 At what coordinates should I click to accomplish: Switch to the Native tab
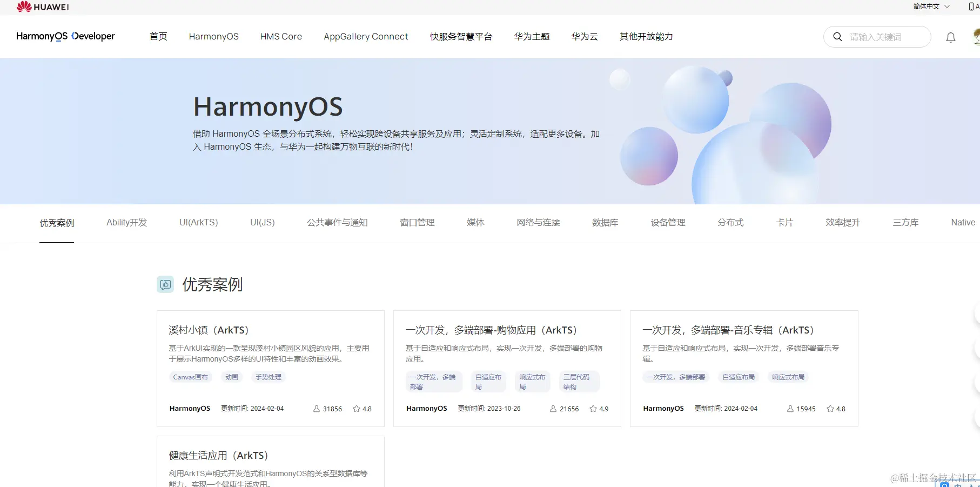click(963, 222)
